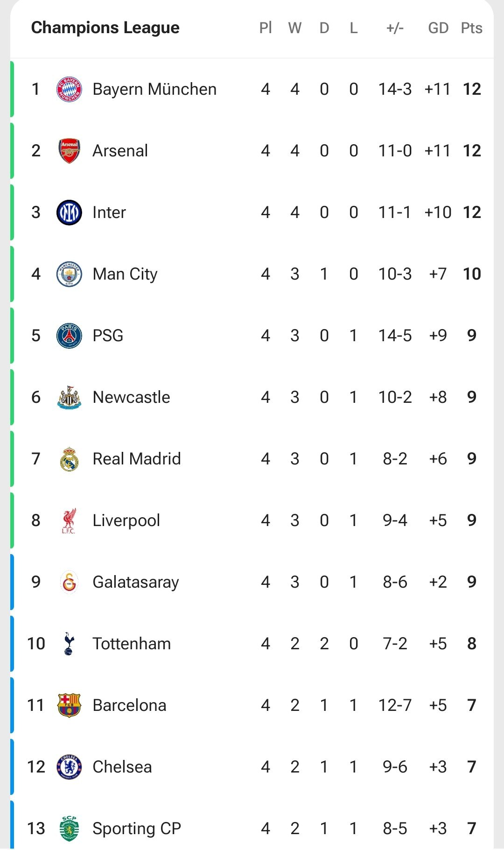Viewport: 504px width, 850px height.
Task: Click the Sporting CP crest
Action: coord(69,829)
